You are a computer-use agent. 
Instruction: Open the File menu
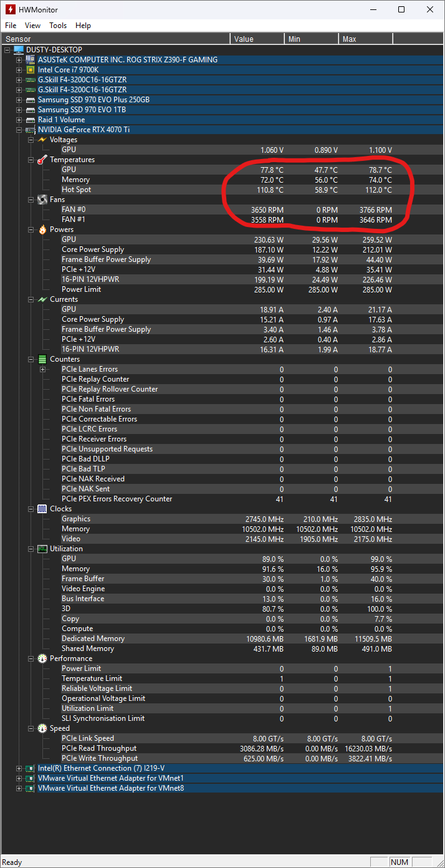[11, 26]
